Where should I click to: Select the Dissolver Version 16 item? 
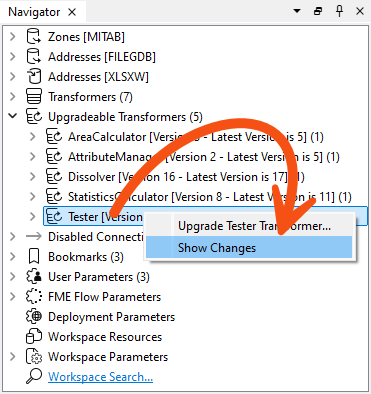point(186,177)
